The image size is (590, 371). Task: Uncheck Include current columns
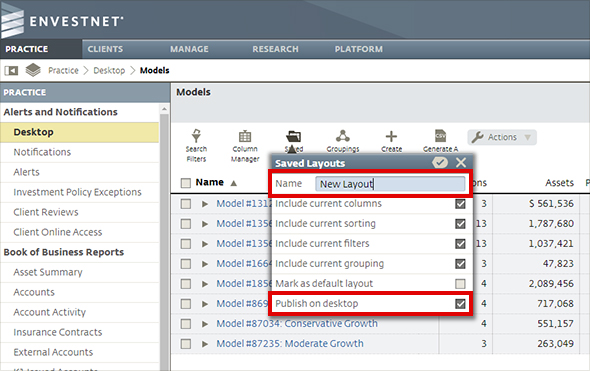click(460, 204)
